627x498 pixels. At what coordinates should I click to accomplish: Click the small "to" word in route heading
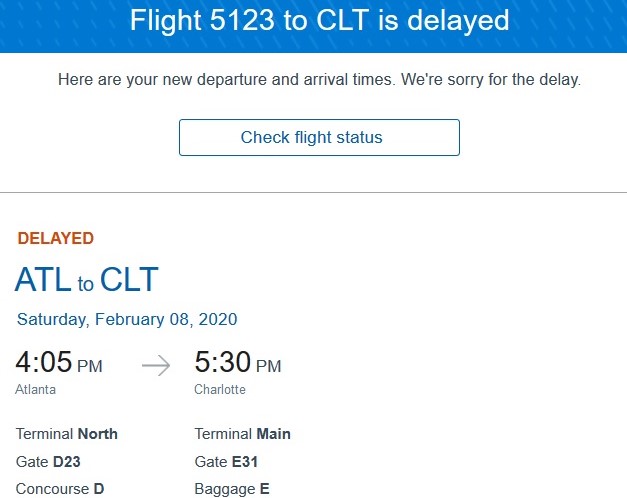(x=86, y=285)
